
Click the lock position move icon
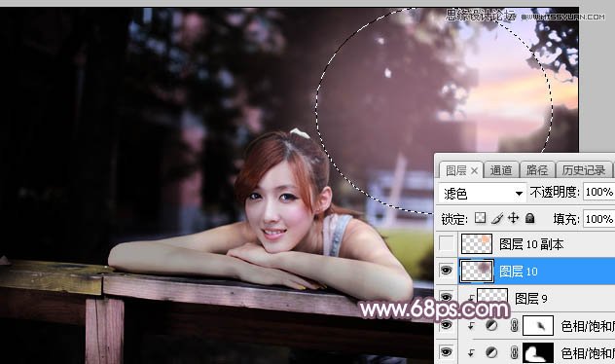tap(513, 218)
